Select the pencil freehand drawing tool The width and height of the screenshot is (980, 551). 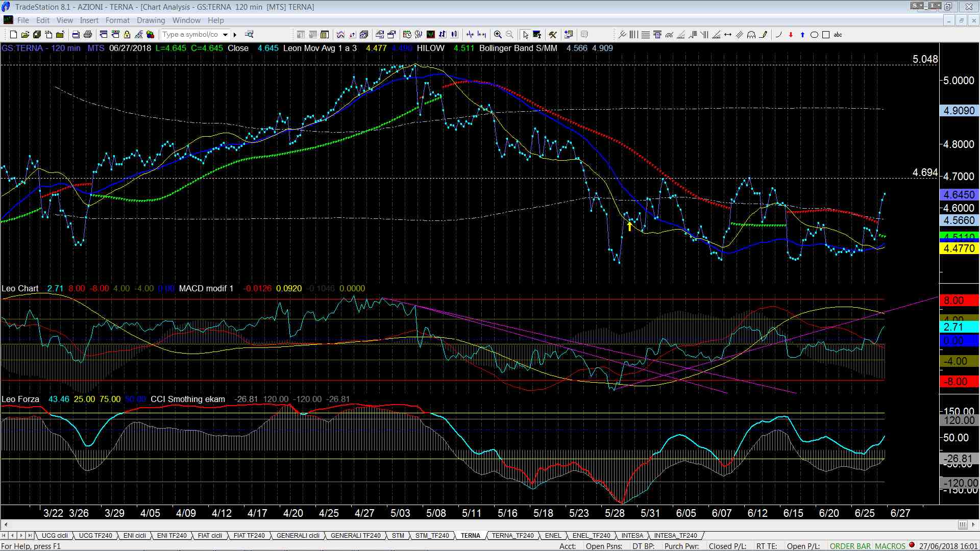coord(763,35)
